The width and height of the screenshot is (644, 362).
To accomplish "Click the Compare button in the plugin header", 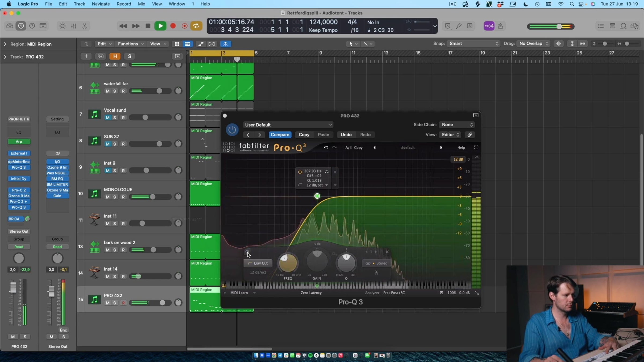I will [x=280, y=135].
